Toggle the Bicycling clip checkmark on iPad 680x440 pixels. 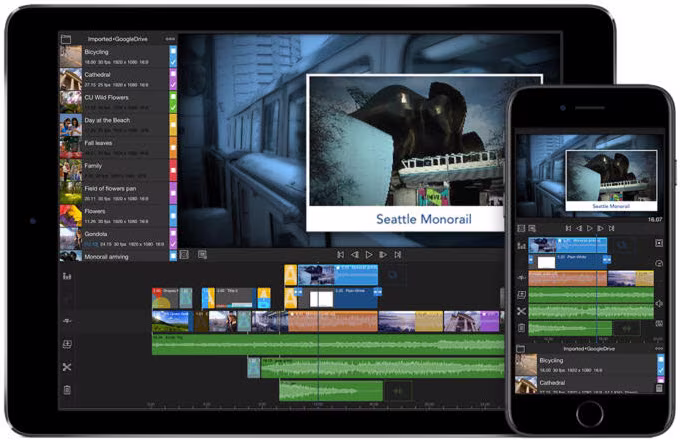coord(173,62)
